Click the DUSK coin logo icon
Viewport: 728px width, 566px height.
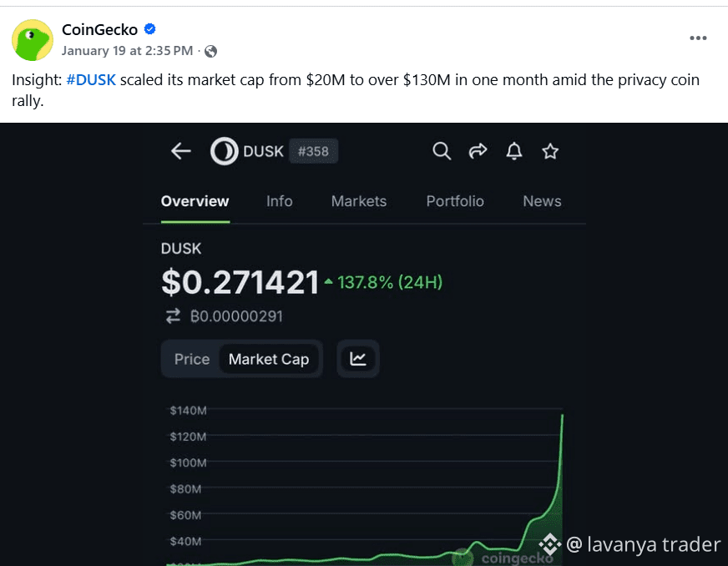(223, 151)
